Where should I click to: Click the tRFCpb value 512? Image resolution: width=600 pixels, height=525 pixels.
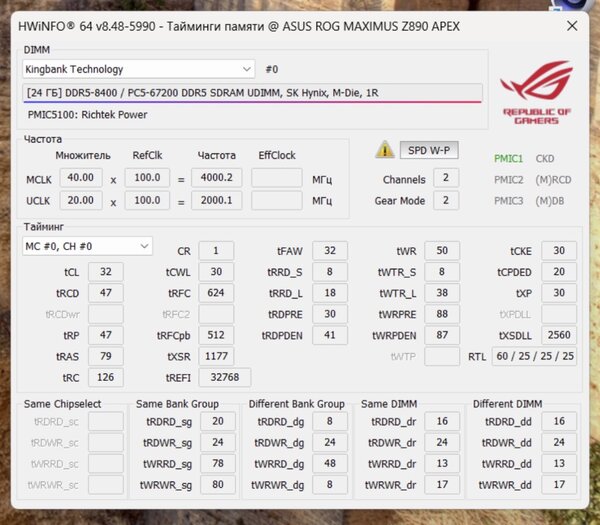pyautogui.click(x=216, y=335)
